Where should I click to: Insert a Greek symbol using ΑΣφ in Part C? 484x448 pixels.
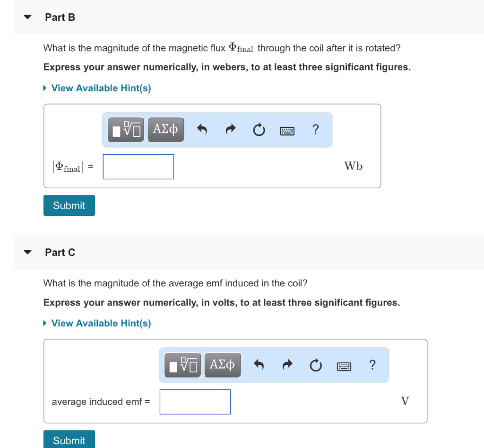[x=222, y=364]
